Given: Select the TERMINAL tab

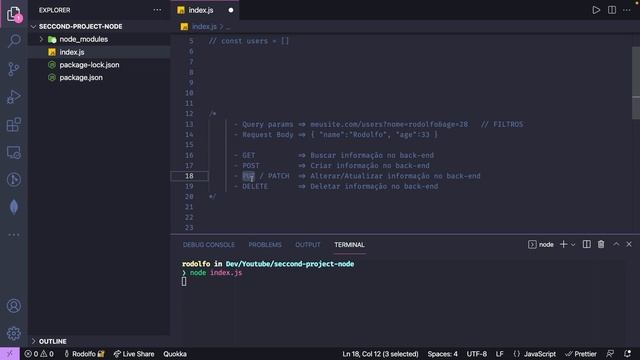Looking at the screenshot, I should tap(349, 244).
